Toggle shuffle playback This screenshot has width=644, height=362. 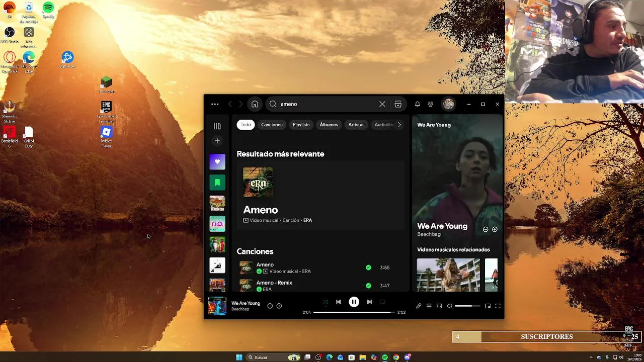(325, 302)
